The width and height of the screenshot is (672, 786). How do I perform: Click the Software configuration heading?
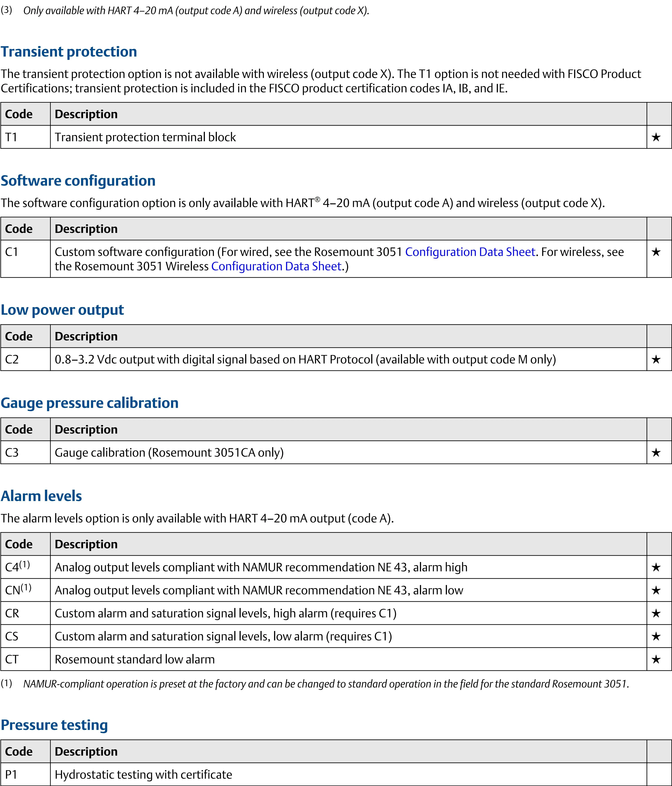click(x=78, y=181)
